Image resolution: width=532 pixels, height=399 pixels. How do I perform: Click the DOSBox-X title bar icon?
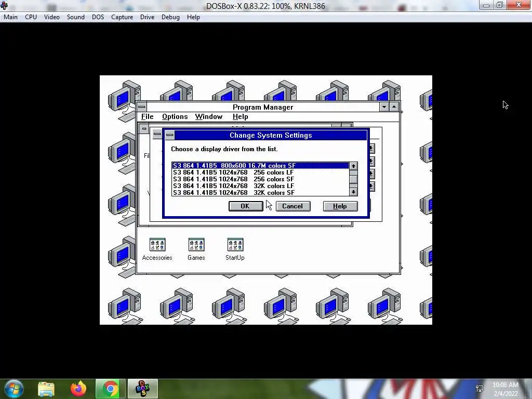(4, 6)
